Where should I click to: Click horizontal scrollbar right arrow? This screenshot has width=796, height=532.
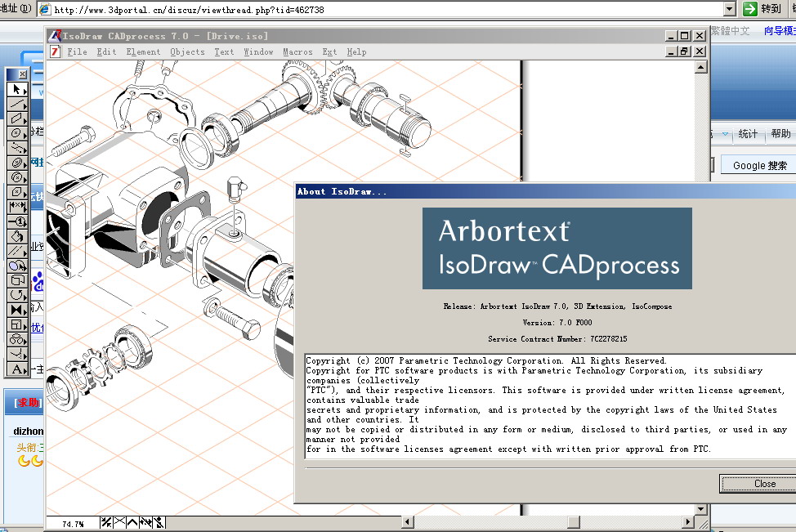click(x=688, y=522)
